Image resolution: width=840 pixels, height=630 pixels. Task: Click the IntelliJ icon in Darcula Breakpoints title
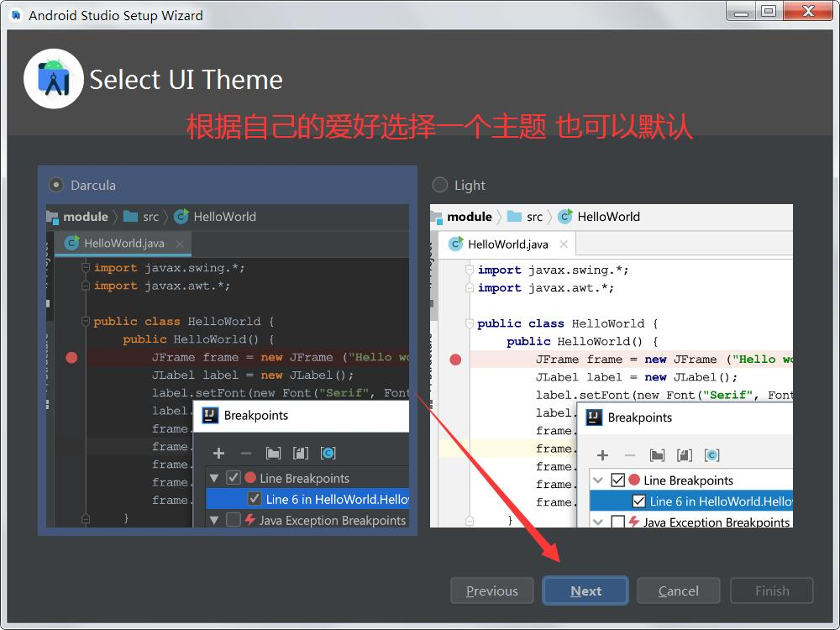click(210, 415)
